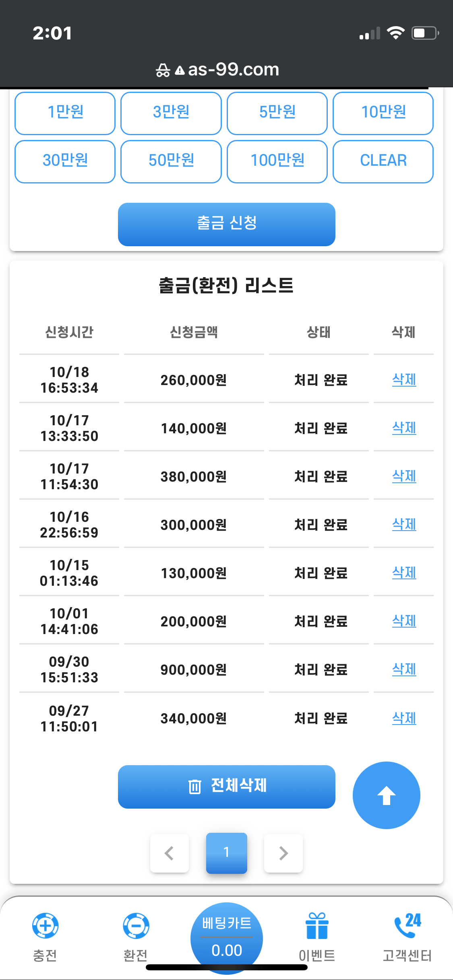Screen dimensions: 453x980
Task: Open the 이벤트 gift icon
Action: (x=317, y=926)
